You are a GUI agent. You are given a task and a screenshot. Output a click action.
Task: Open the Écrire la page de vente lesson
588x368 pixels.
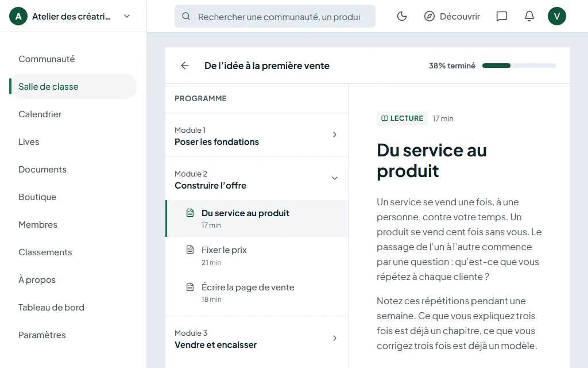pyautogui.click(x=257, y=293)
